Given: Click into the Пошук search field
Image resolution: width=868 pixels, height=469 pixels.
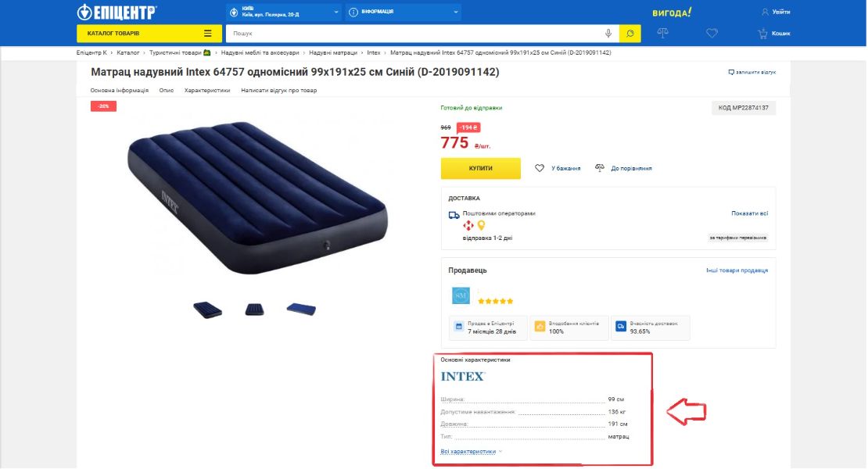Looking at the screenshot, I should pos(415,33).
